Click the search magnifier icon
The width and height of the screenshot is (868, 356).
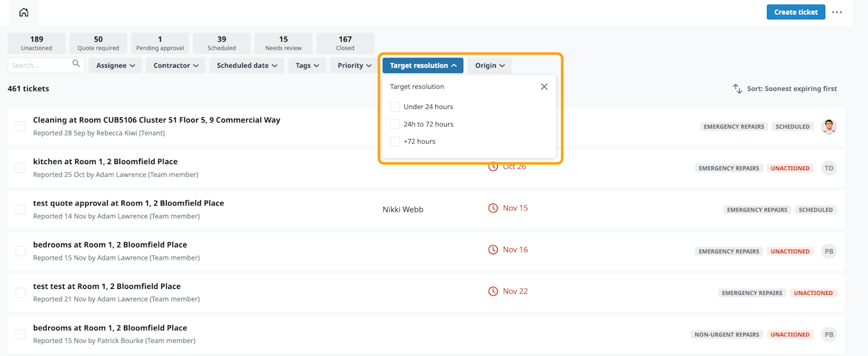(x=76, y=64)
